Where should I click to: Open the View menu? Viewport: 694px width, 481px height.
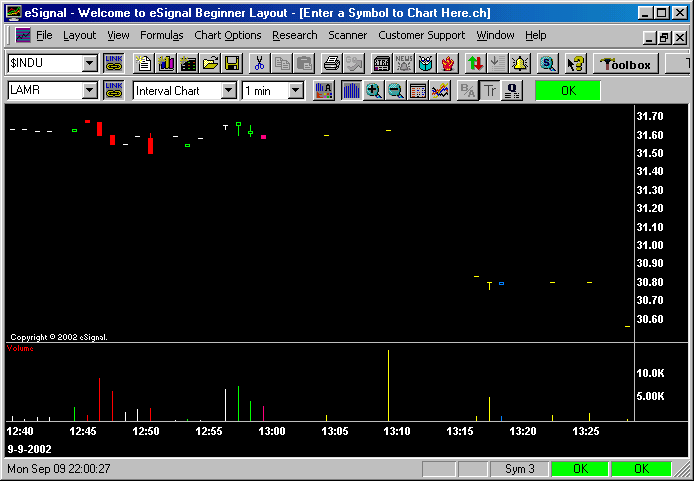pyautogui.click(x=118, y=35)
